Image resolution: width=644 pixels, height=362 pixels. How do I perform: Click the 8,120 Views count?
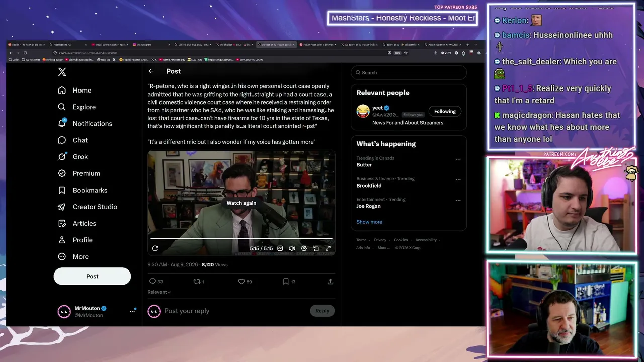coord(215,264)
